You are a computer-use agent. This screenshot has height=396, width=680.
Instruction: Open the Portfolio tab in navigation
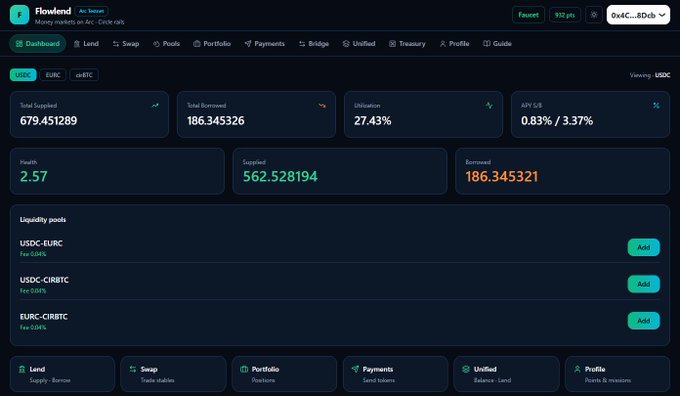pos(212,43)
